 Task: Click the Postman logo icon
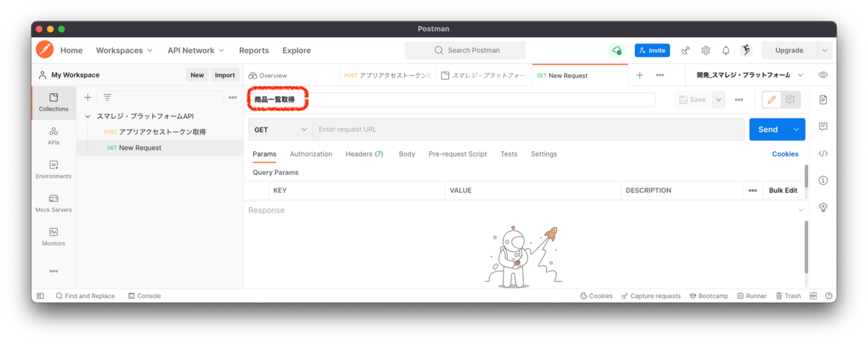[45, 50]
